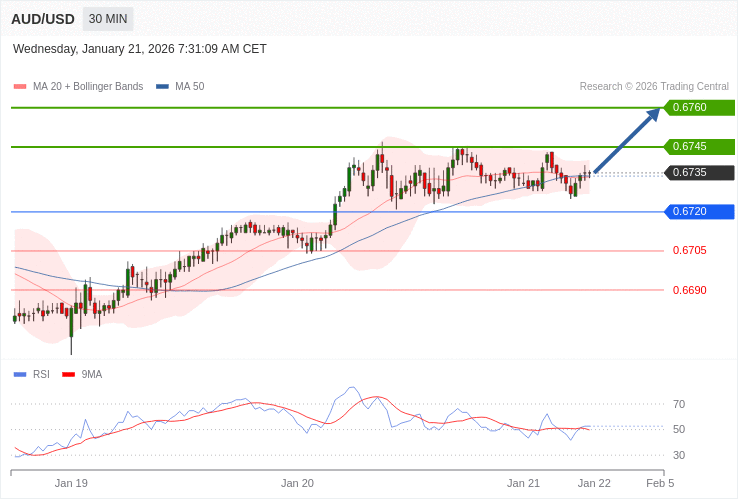Viewport: 738px width, 500px height.
Task: Click the RSI 70 axis value
Action: (679, 404)
